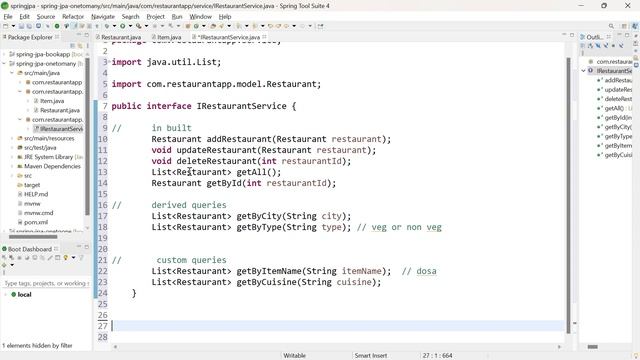Click the Boot Dashboard tab
Image resolution: width=640 pixels, height=360 pixels.
[x=29, y=249]
